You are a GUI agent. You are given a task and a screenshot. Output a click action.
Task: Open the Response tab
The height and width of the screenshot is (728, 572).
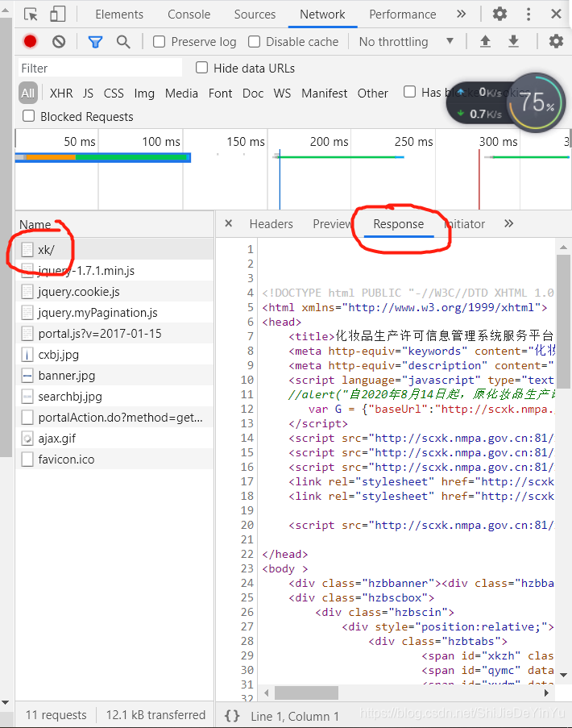click(399, 224)
